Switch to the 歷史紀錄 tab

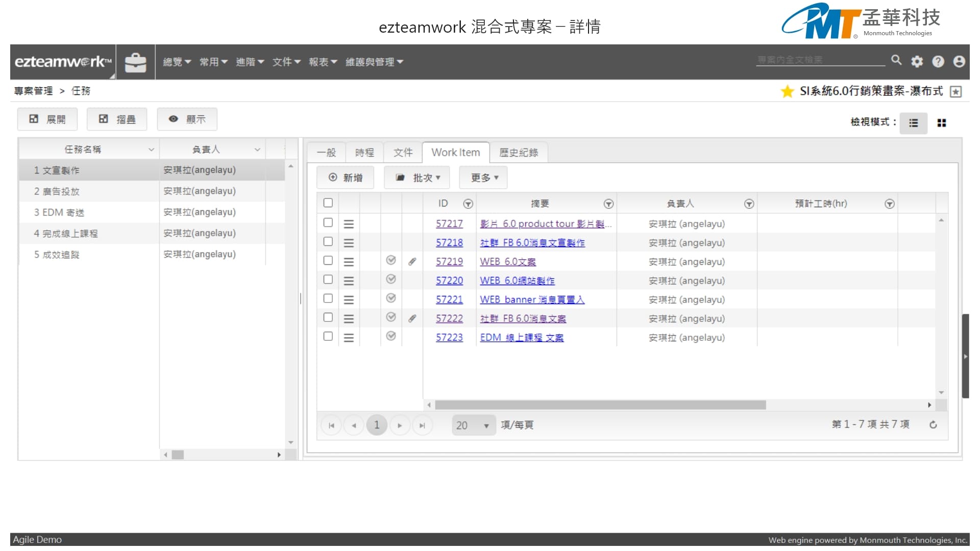pos(518,153)
